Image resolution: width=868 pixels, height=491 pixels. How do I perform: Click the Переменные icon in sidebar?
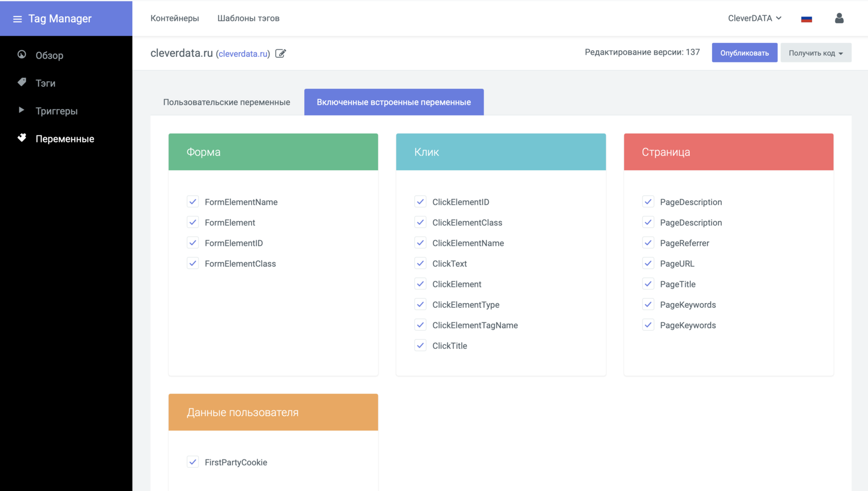(22, 138)
